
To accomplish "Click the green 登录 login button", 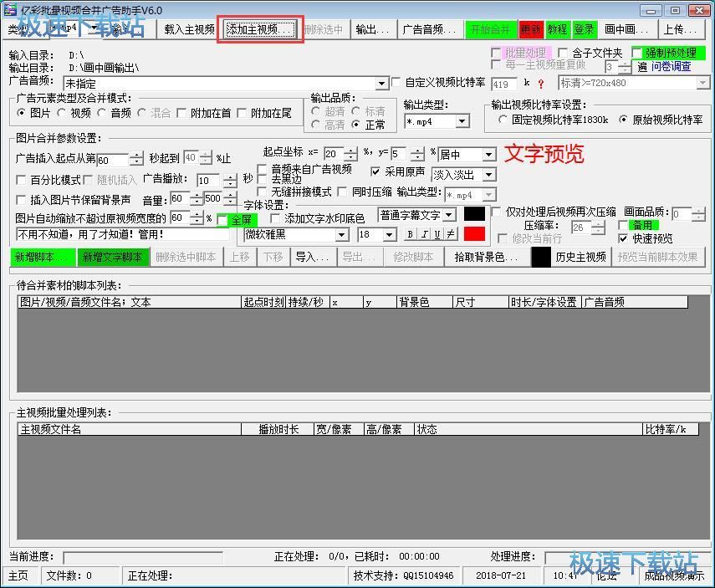I will pos(584,29).
